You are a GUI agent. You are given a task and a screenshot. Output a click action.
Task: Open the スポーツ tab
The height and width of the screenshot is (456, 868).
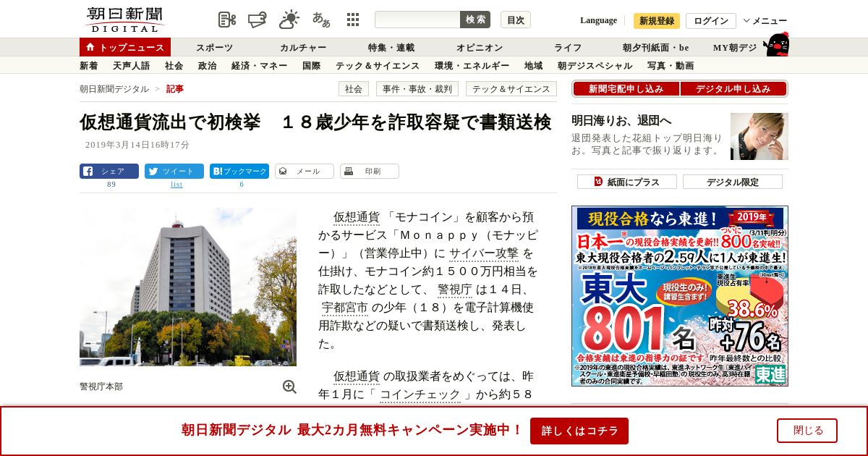pyautogui.click(x=215, y=48)
